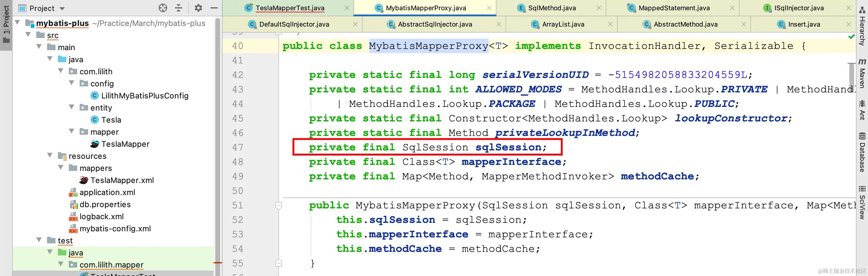The height and width of the screenshot is (276, 868).
Task: Collapse the mapper package
Action: click(x=71, y=131)
